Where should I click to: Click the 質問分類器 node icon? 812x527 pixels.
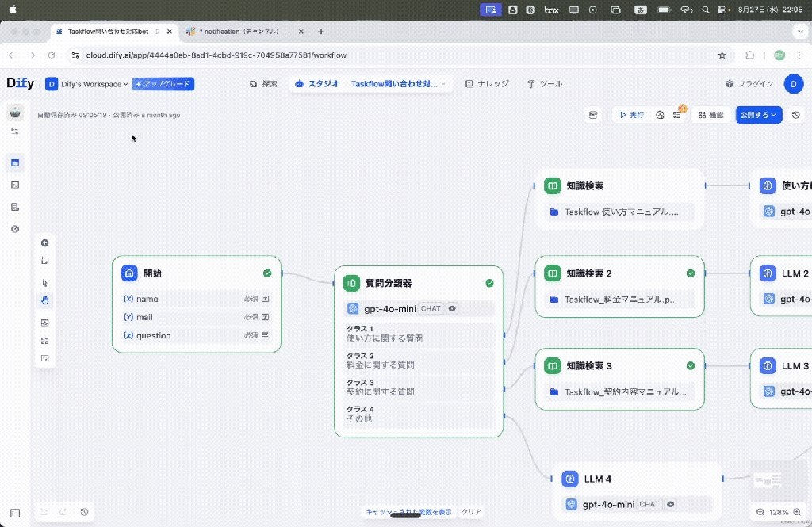coord(351,283)
